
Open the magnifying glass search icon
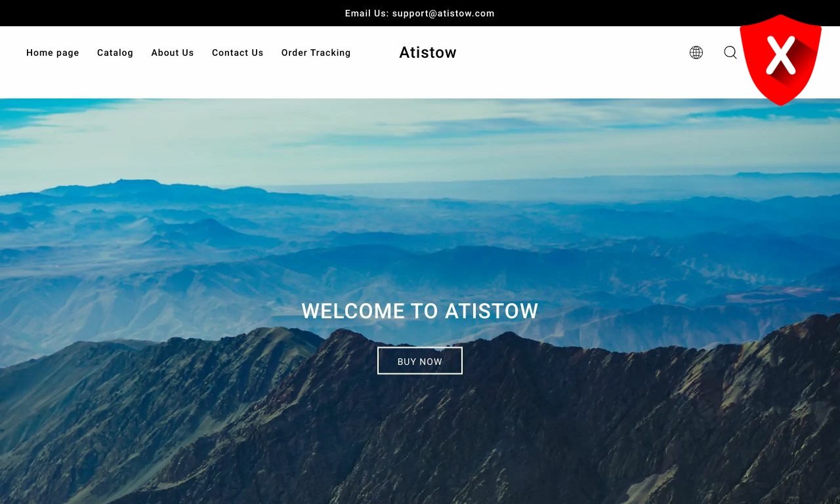click(730, 52)
